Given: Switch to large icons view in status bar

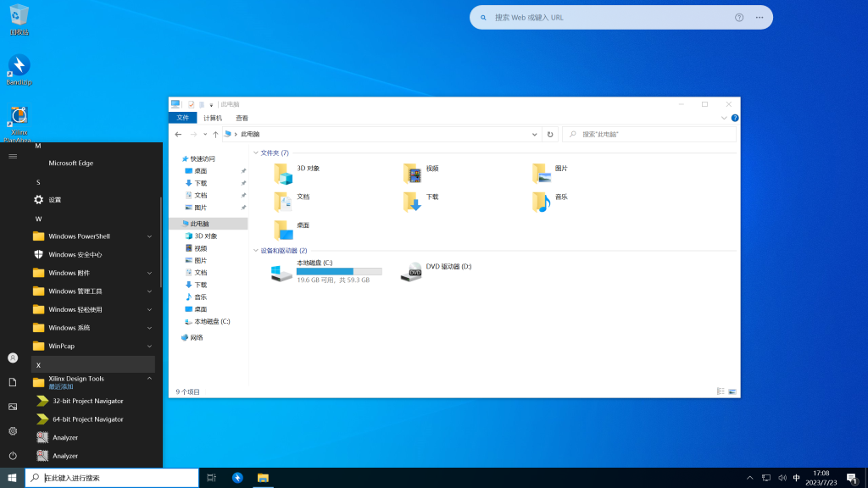Looking at the screenshot, I should click(732, 391).
